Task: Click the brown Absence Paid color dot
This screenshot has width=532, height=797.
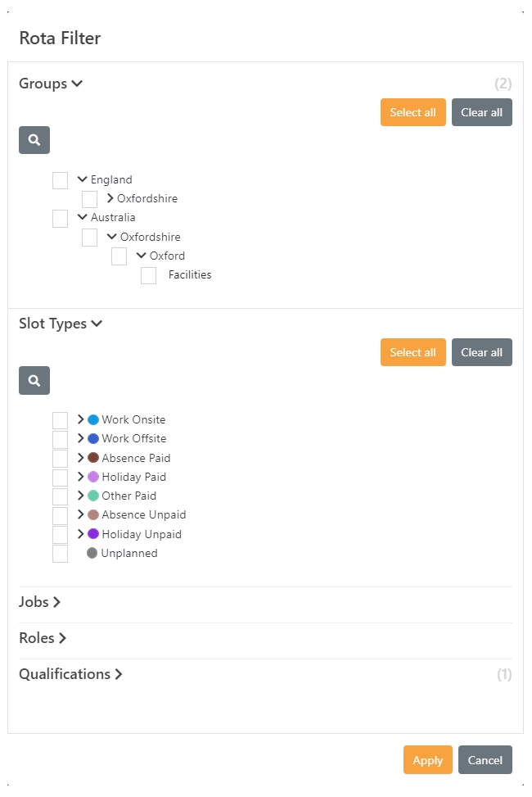Action: click(93, 457)
